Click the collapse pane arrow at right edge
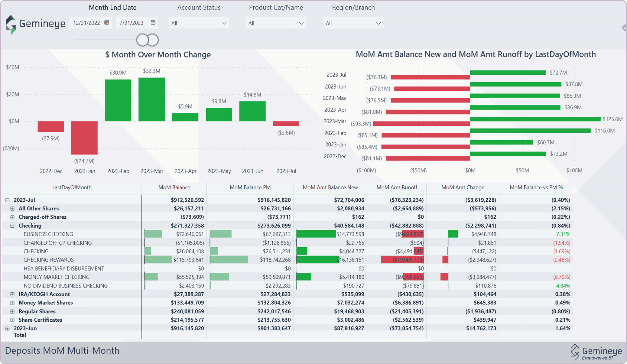627x364 pixels. [624, 28]
